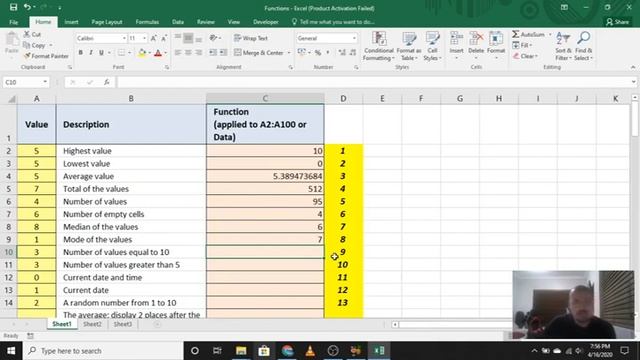The width and height of the screenshot is (640, 360).
Task: Click the Clear eraser icon
Action: point(516,56)
